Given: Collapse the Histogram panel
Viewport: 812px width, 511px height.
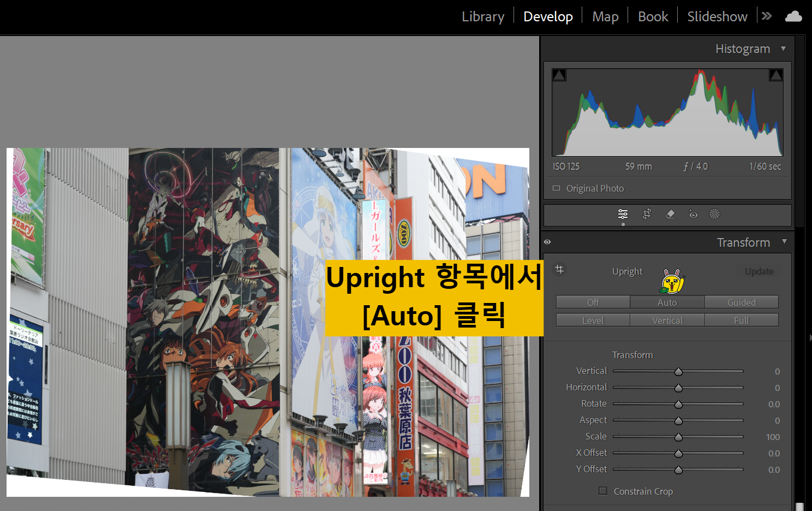Looking at the screenshot, I should coord(783,49).
